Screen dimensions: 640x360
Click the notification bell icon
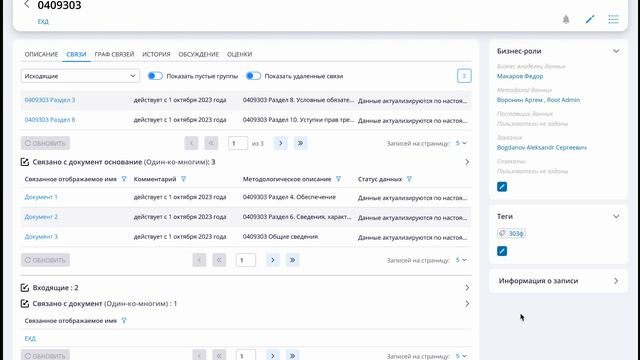coord(566,19)
